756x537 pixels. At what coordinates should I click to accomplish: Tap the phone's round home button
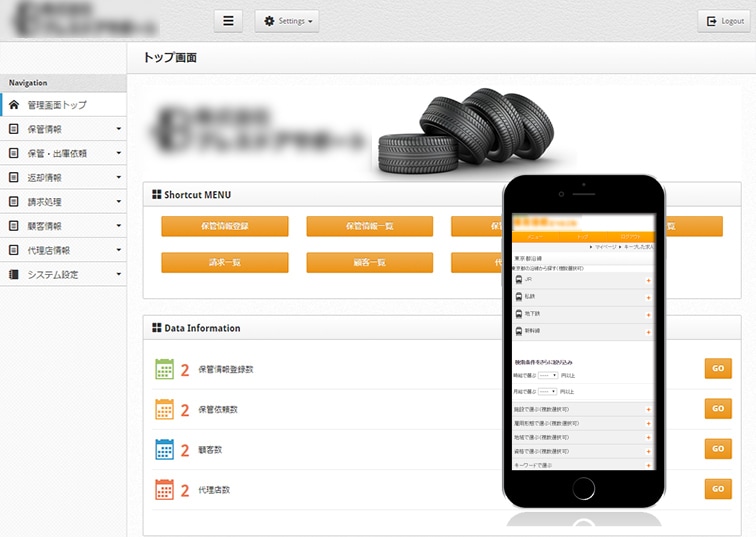583,488
